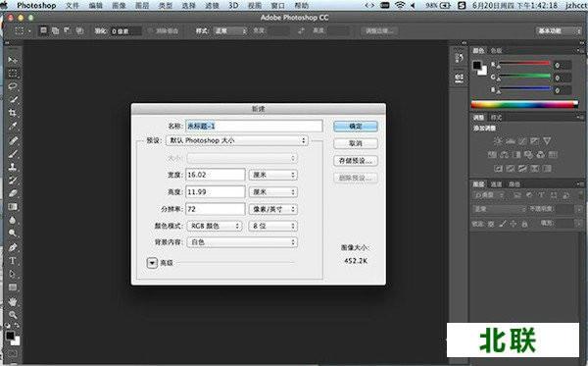Expand the 高级 advanced section

(x=152, y=263)
